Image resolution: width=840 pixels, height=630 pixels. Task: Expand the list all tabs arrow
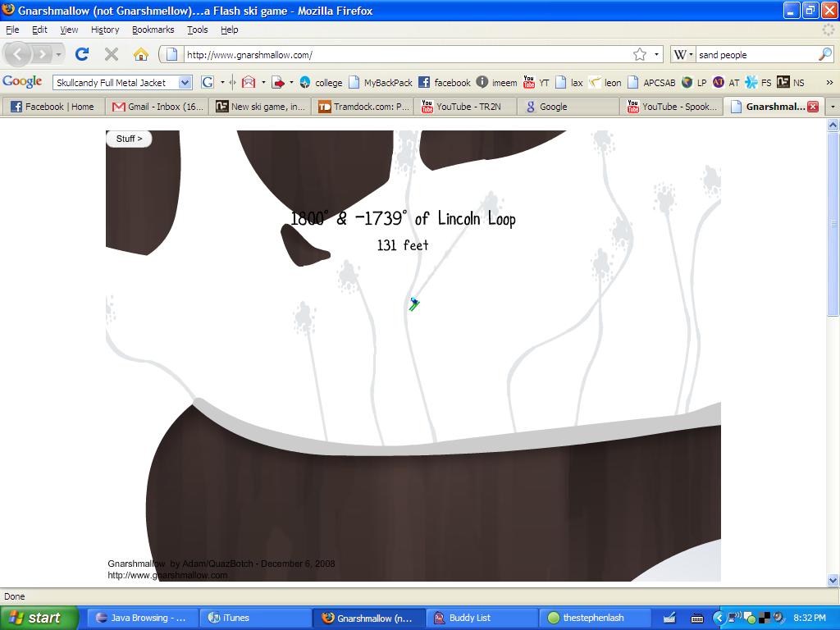coord(832,107)
